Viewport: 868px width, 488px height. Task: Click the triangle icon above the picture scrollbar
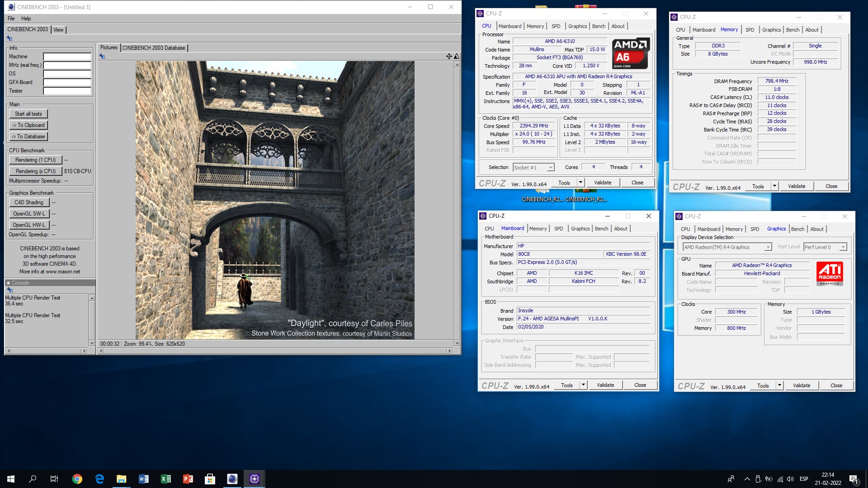click(457, 56)
